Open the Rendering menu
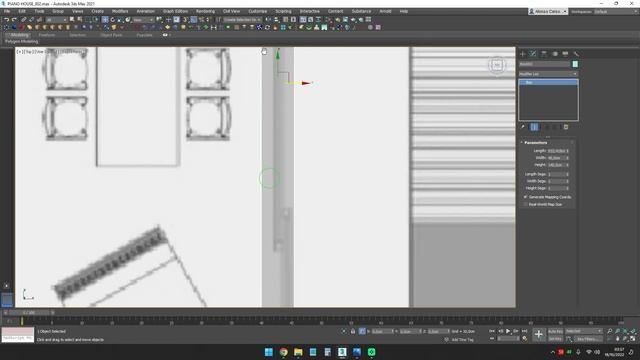The height and width of the screenshot is (360, 640). coord(205,11)
